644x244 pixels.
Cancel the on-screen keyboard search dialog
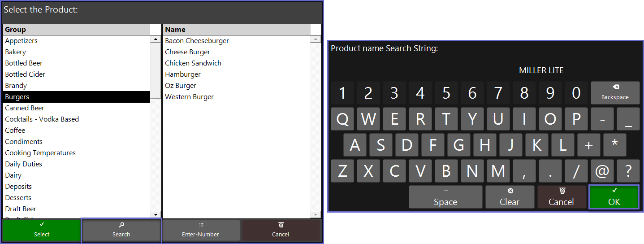pos(561,197)
